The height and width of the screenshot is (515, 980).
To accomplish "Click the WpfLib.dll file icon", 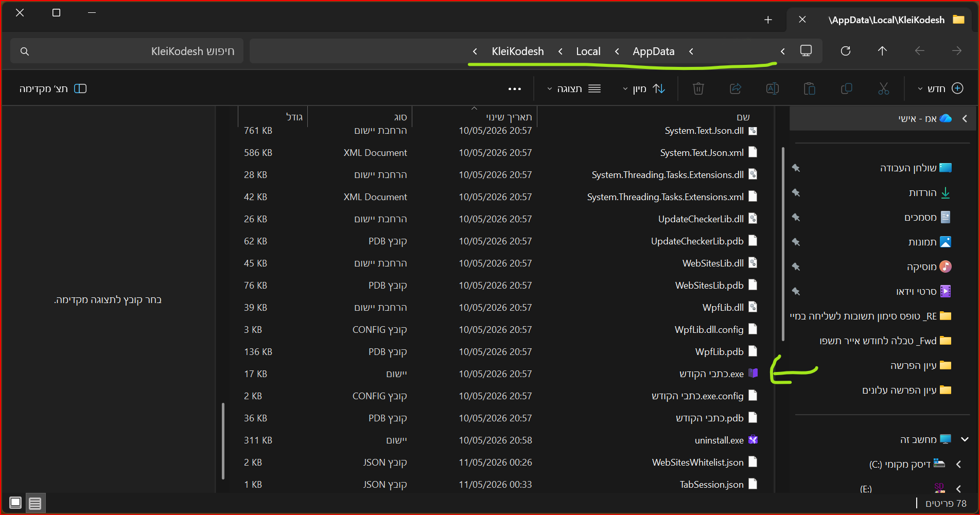I will (753, 307).
